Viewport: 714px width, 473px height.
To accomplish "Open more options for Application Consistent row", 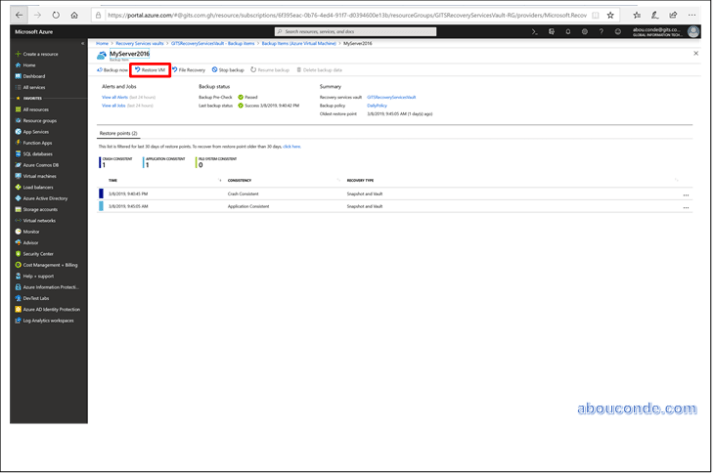I will 686,207.
